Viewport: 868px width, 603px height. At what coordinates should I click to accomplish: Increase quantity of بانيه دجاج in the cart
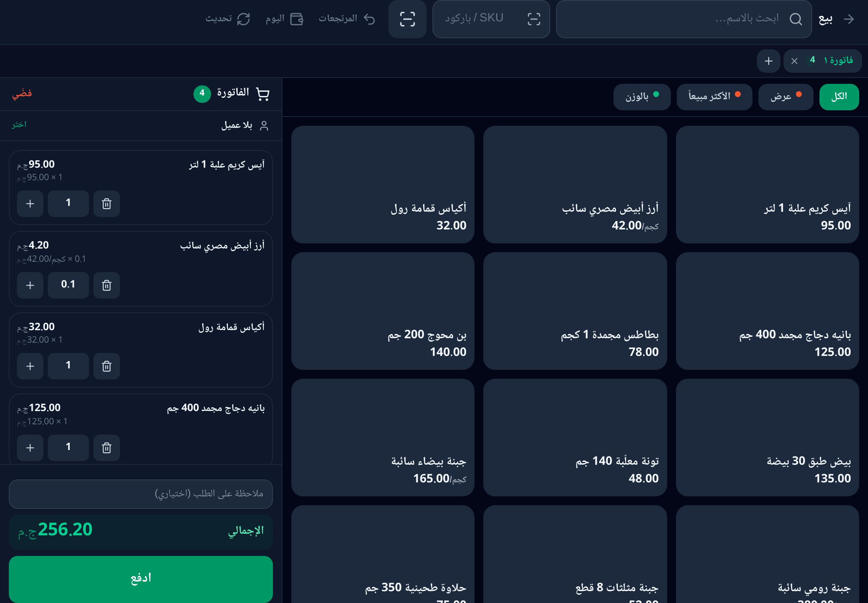[30, 448]
